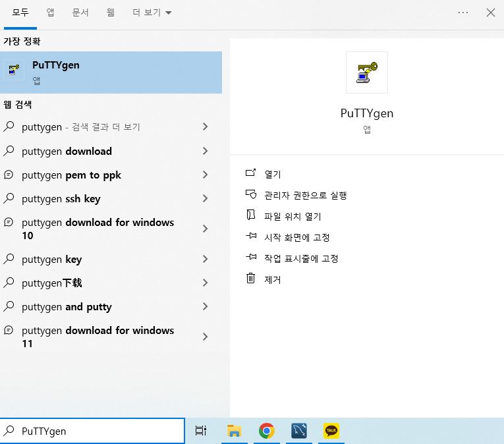The height and width of the screenshot is (444, 504).
Task: Expand chevron for 'puttygen pem to ppk'
Action: point(206,175)
